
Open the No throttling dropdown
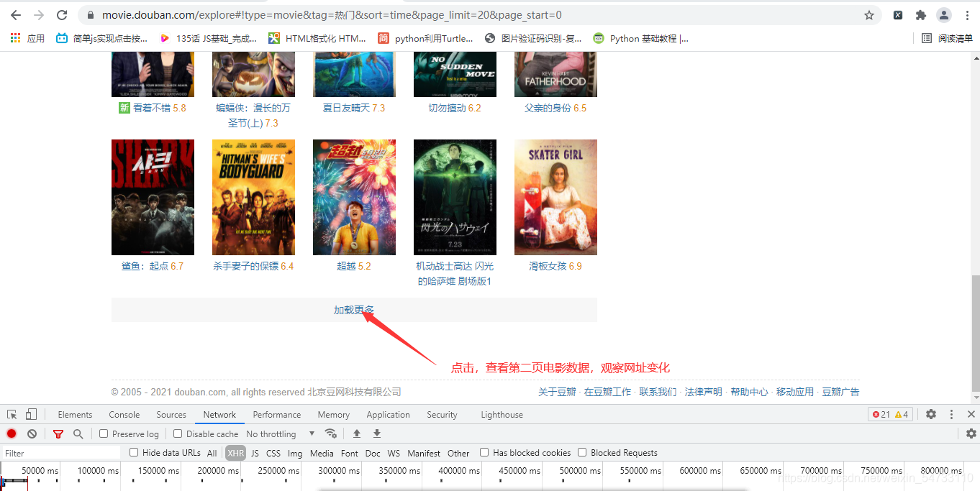(x=281, y=433)
